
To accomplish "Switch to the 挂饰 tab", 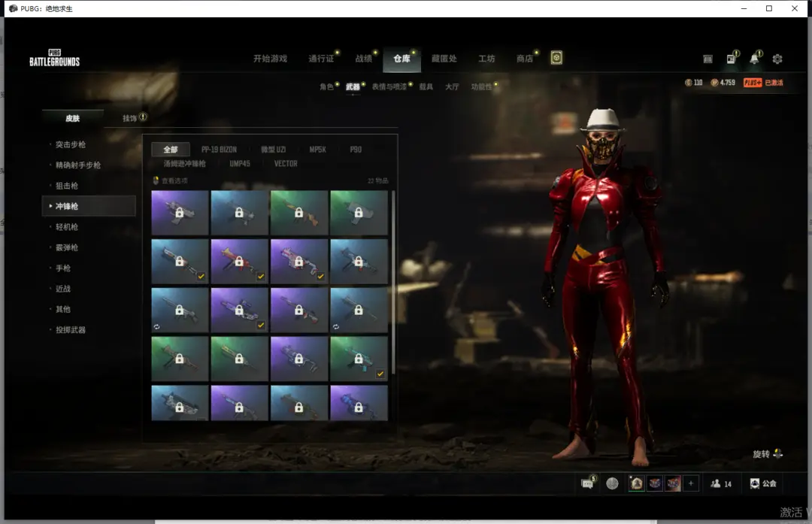I will tap(129, 118).
